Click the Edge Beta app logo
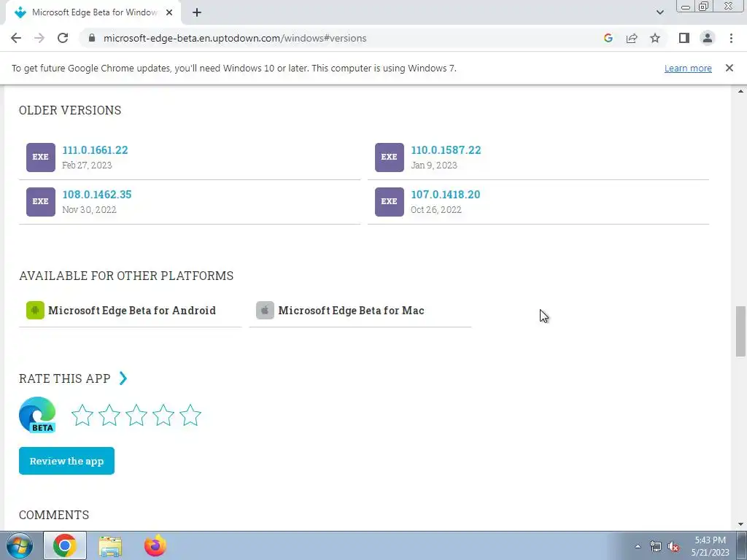This screenshot has width=747, height=560. coord(37,415)
